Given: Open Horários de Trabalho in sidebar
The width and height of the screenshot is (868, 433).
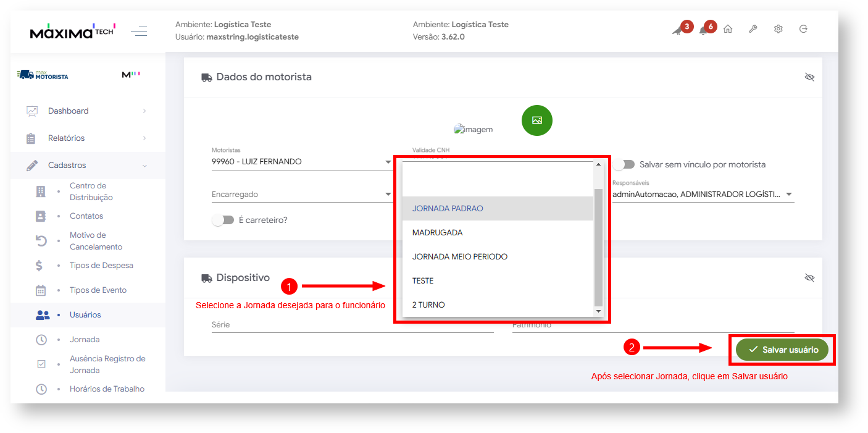Looking at the screenshot, I should [107, 389].
